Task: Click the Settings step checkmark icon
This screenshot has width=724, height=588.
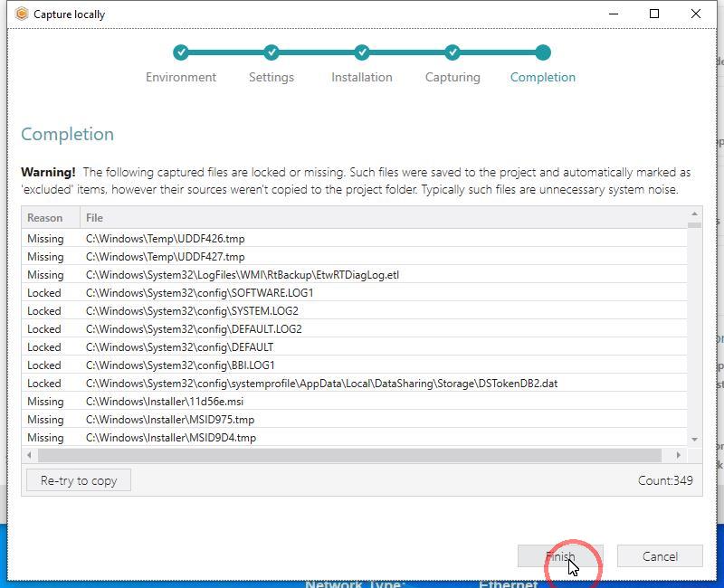Action: [271, 52]
